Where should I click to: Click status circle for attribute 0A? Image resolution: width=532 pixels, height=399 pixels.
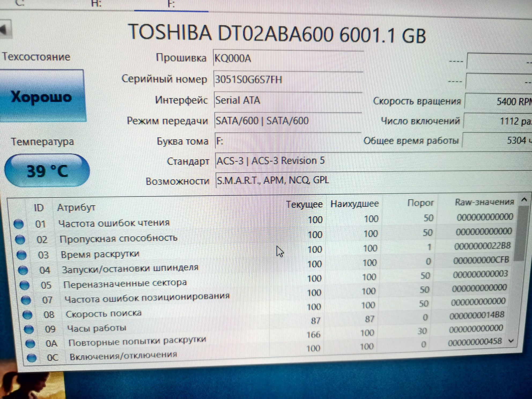(x=30, y=343)
